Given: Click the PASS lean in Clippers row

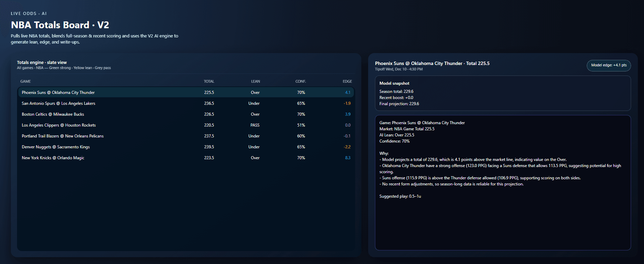Looking at the screenshot, I should [x=255, y=125].
